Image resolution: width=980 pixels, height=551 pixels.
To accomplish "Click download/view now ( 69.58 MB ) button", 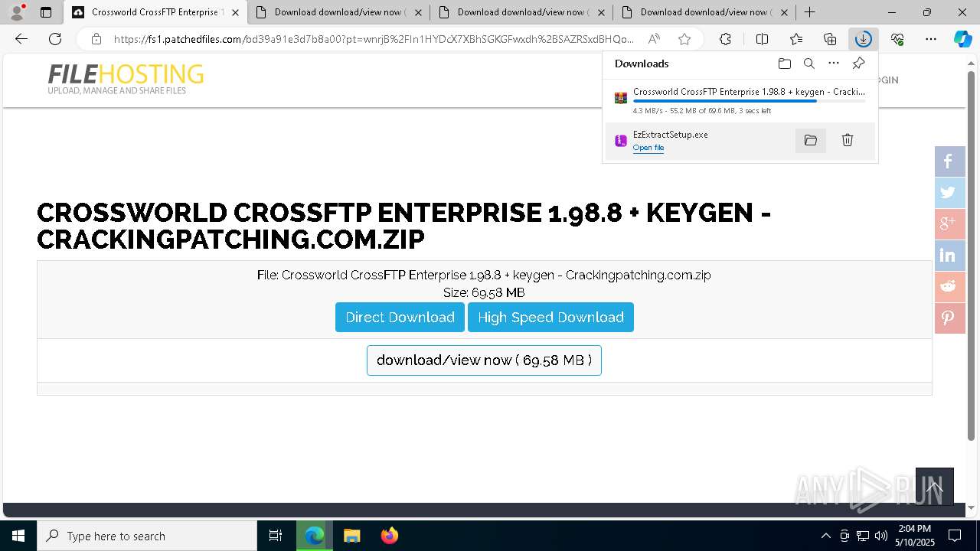I will [484, 360].
